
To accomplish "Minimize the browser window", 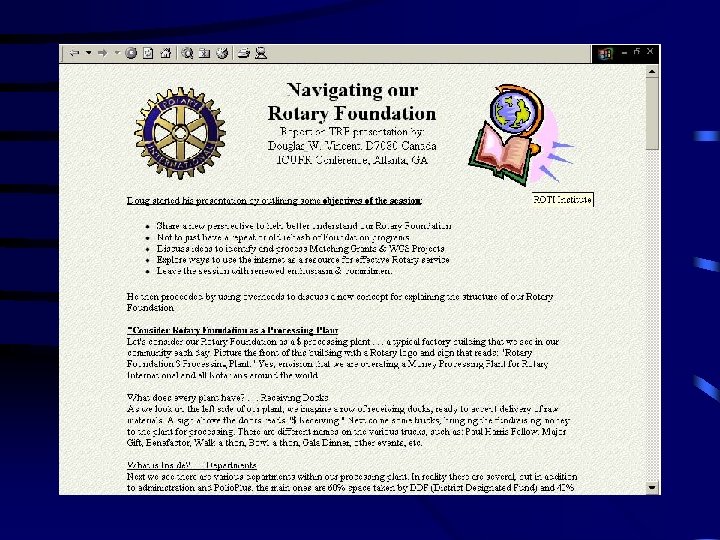I will [x=624, y=52].
